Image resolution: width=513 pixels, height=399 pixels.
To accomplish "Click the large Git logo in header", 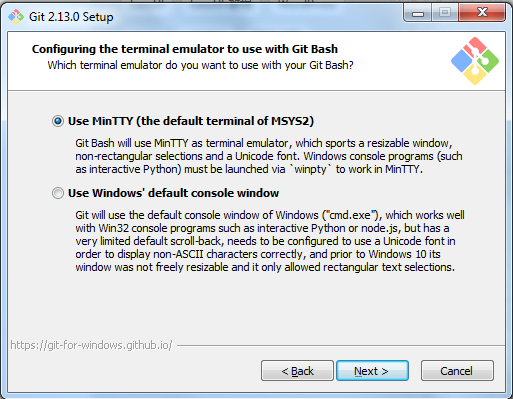I will tap(475, 61).
